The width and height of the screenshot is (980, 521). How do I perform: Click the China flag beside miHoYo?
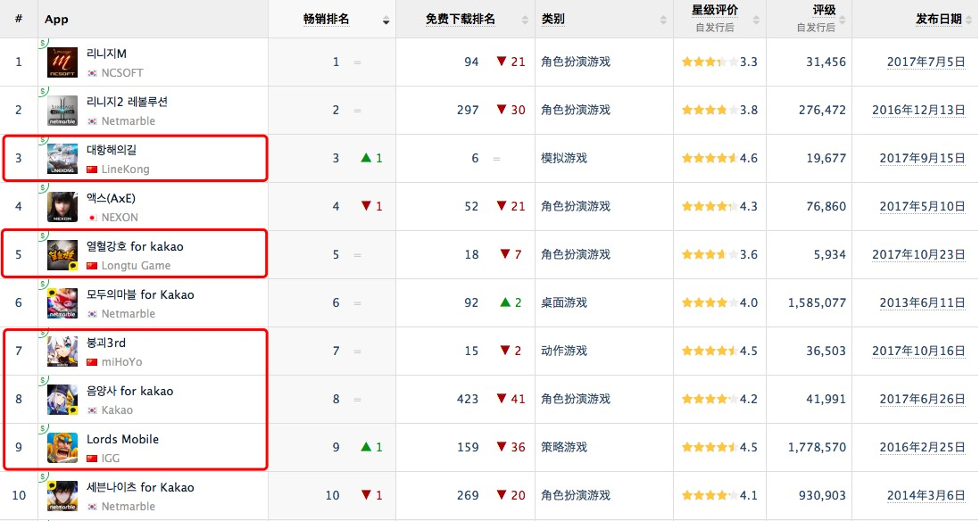93,361
